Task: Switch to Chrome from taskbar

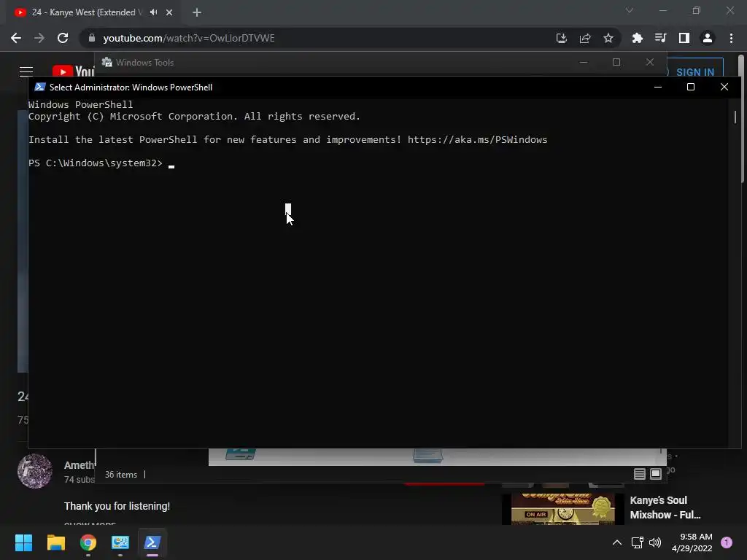Action: [x=88, y=542]
